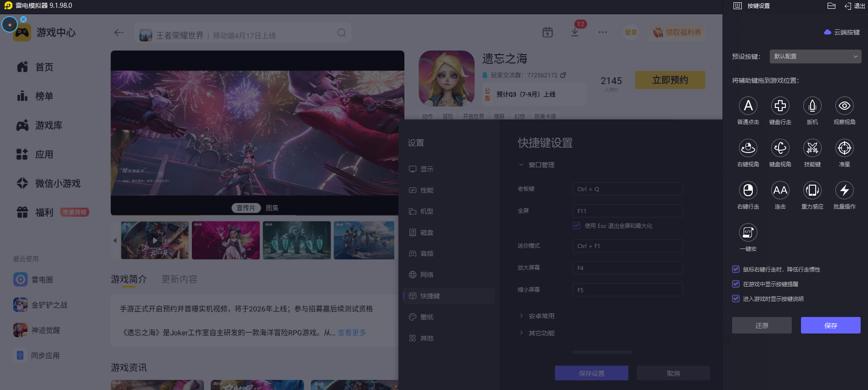Select the 键盘行走 D-pad icon
The image size is (868, 390).
780,106
